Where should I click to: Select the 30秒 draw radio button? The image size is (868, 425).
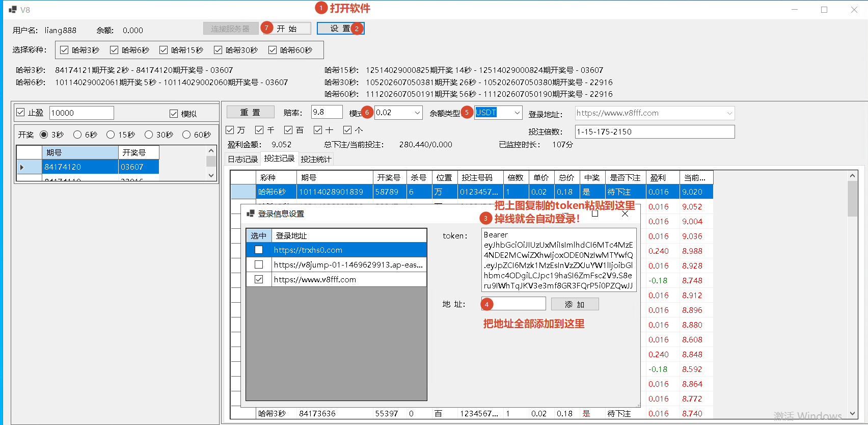click(149, 135)
